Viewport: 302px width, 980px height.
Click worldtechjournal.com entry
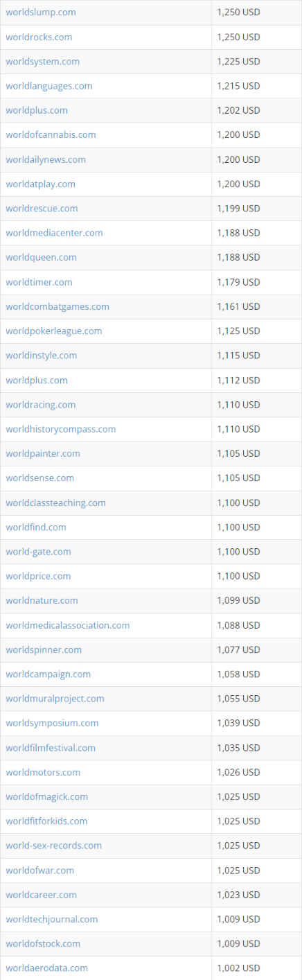52,919
